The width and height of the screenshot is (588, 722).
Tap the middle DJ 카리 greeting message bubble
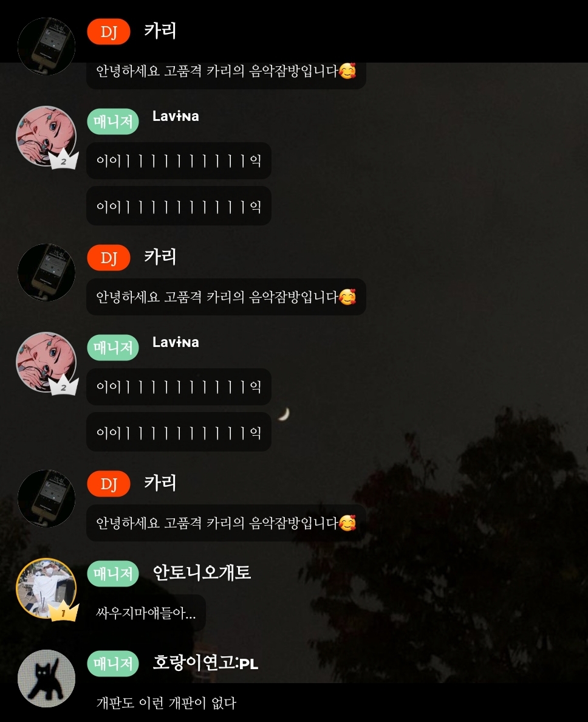(x=226, y=297)
